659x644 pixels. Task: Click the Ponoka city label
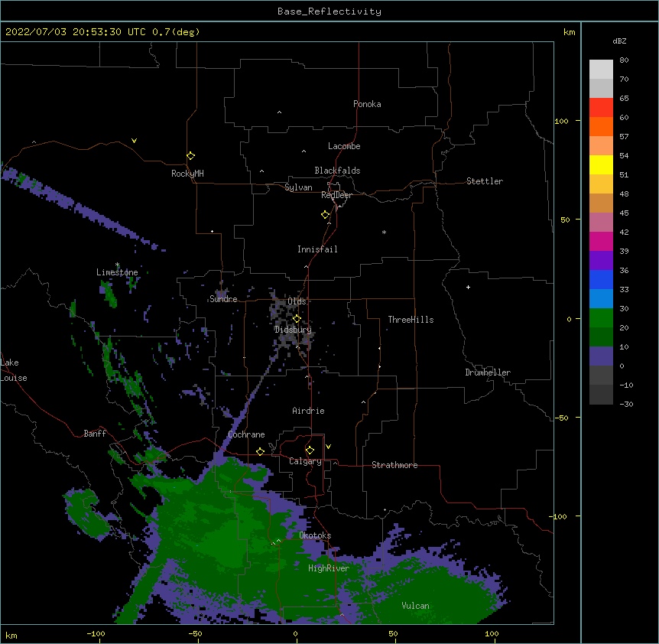tap(367, 104)
